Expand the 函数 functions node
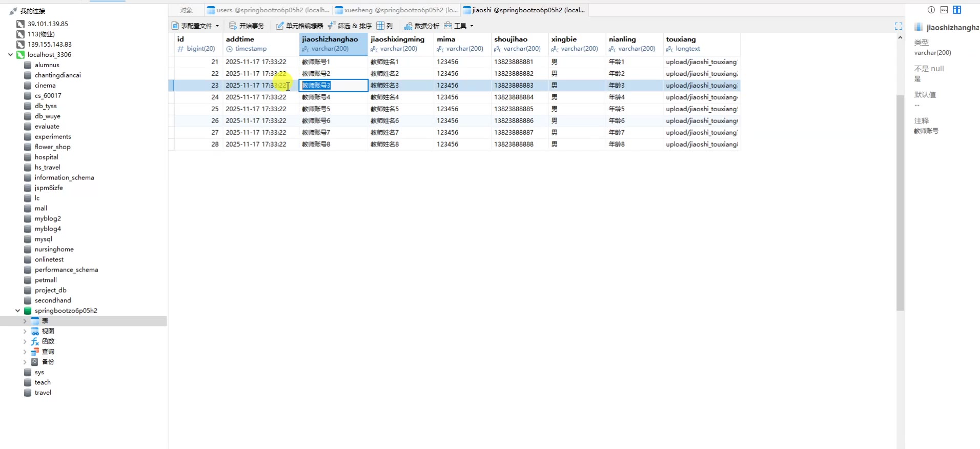 tap(25, 341)
